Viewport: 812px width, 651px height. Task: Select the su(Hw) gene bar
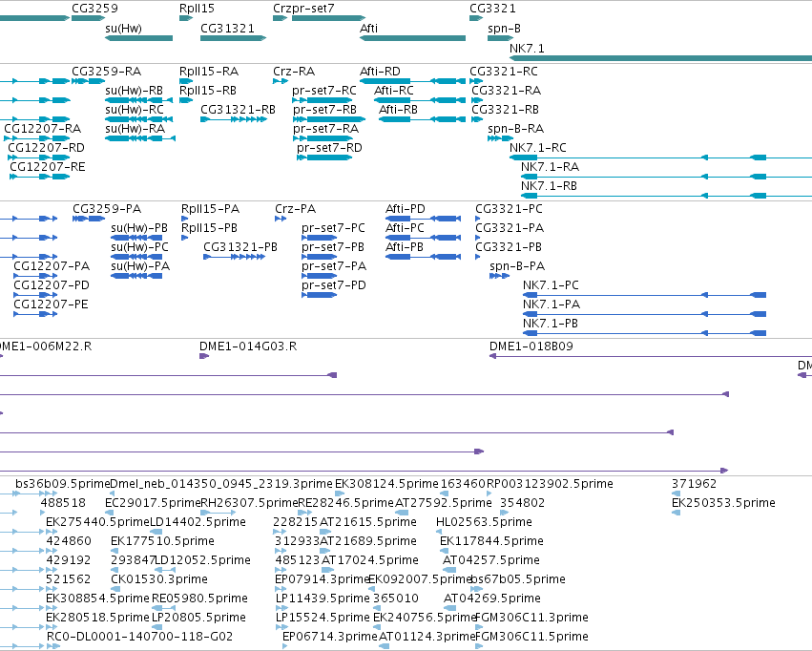(138, 38)
